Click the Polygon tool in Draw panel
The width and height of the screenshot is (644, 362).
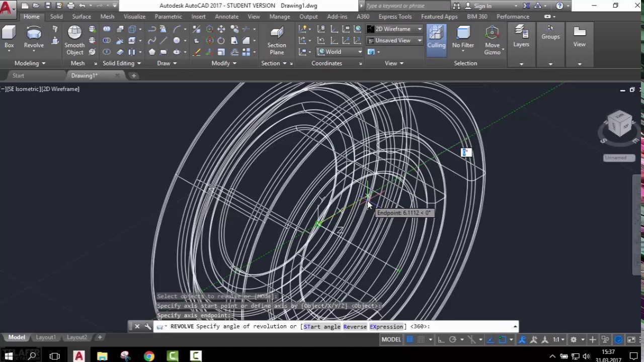(151, 52)
